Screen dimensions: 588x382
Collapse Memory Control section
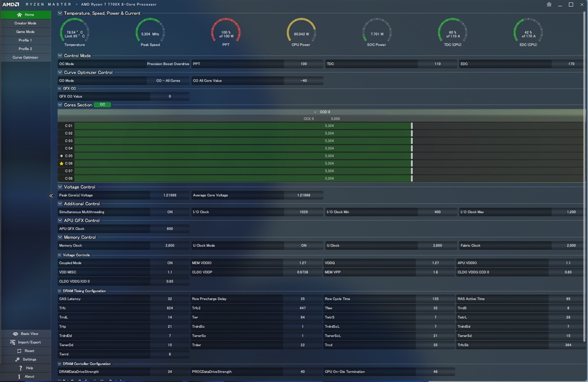(x=60, y=237)
